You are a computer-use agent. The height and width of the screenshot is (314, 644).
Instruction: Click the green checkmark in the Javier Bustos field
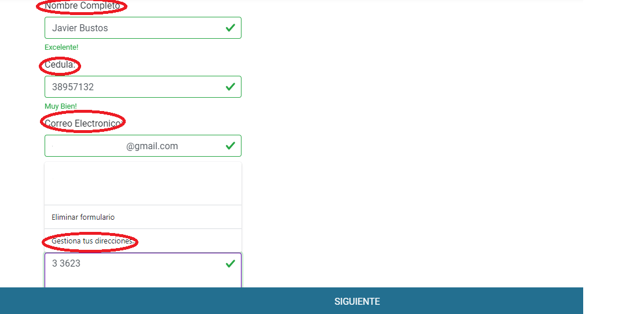coord(230,28)
